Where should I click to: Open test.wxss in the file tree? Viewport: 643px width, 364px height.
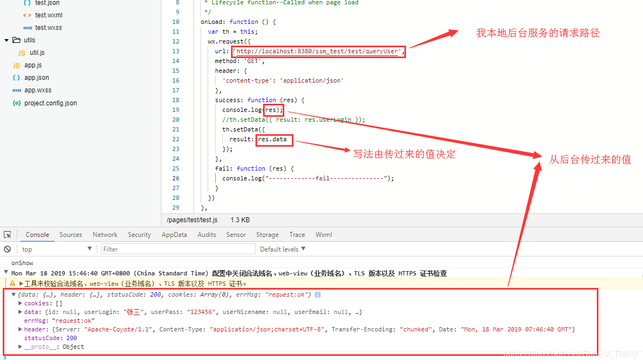click(48, 28)
